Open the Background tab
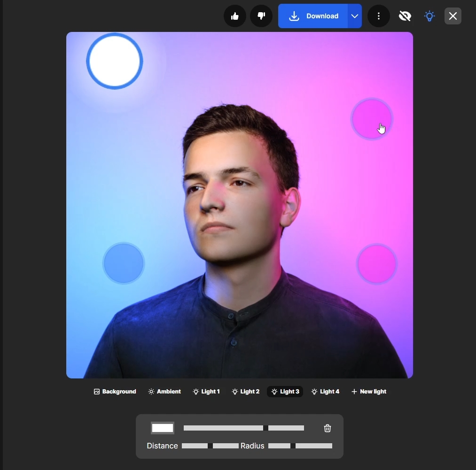The image size is (476, 470). click(115, 392)
